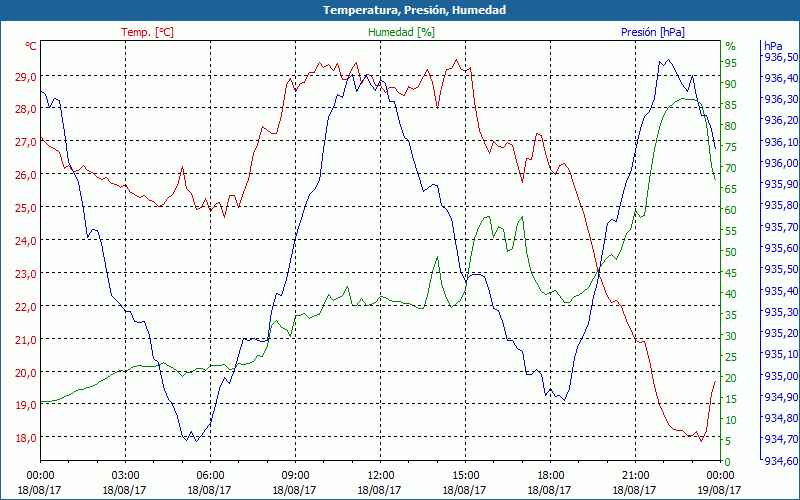Select the green Humedad [%] legend label

tap(401, 32)
